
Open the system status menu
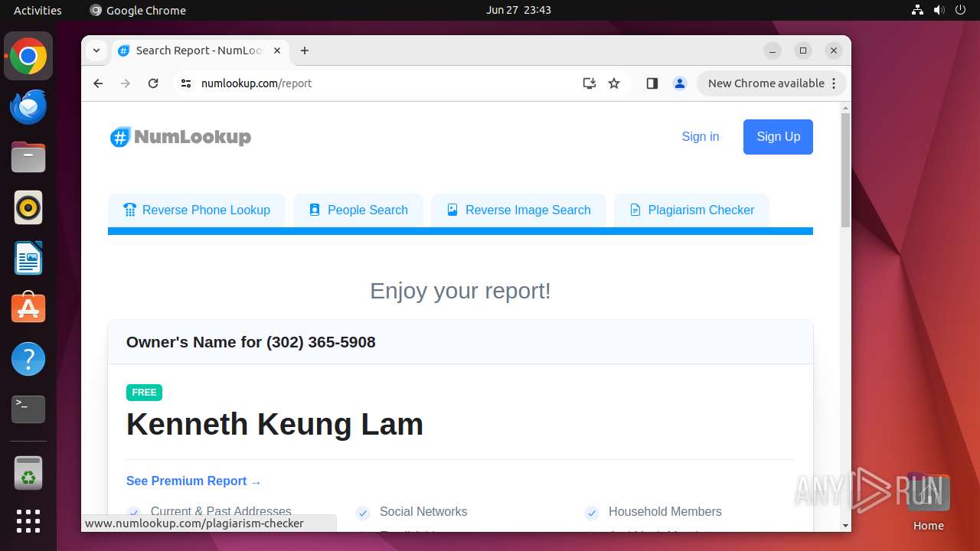[939, 10]
